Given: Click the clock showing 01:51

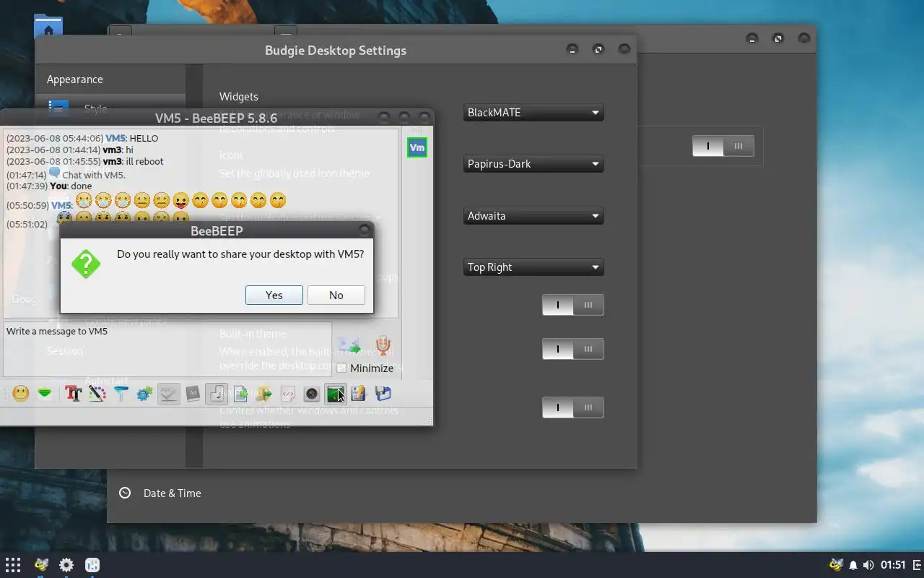Looking at the screenshot, I should click(893, 565).
